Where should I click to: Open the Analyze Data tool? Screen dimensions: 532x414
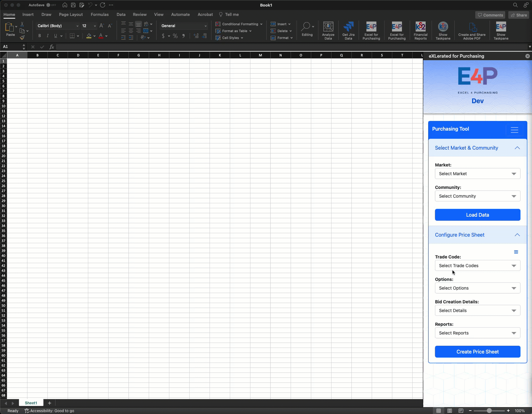328,31
